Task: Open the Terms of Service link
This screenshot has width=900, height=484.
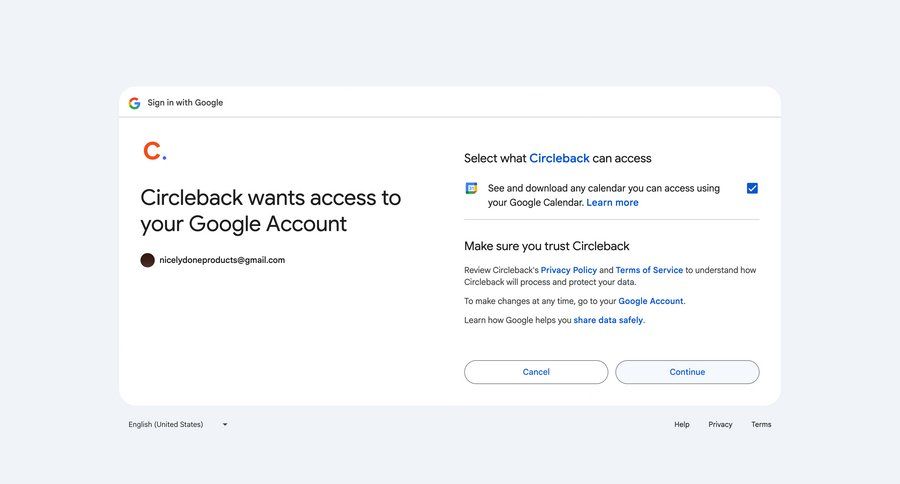Action: [x=649, y=270]
